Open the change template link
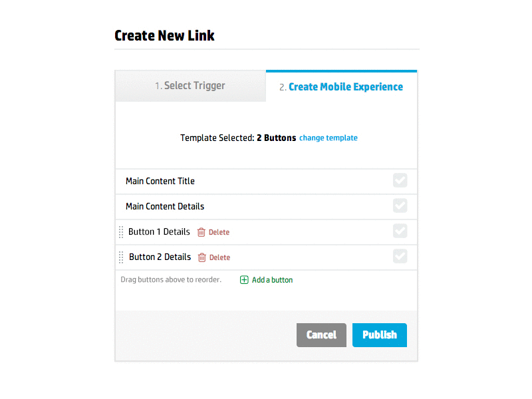532x399 pixels. [328, 138]
